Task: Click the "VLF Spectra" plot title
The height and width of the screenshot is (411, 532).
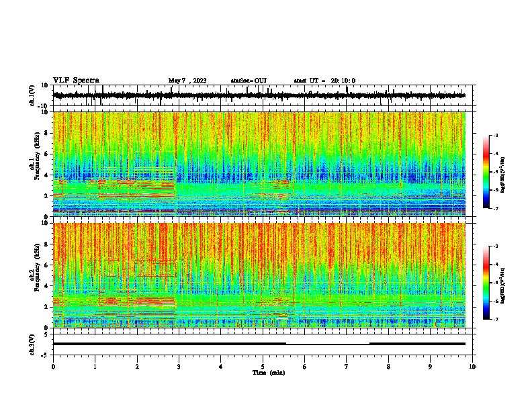Action: pyautogui.click(x=76, y=81)
